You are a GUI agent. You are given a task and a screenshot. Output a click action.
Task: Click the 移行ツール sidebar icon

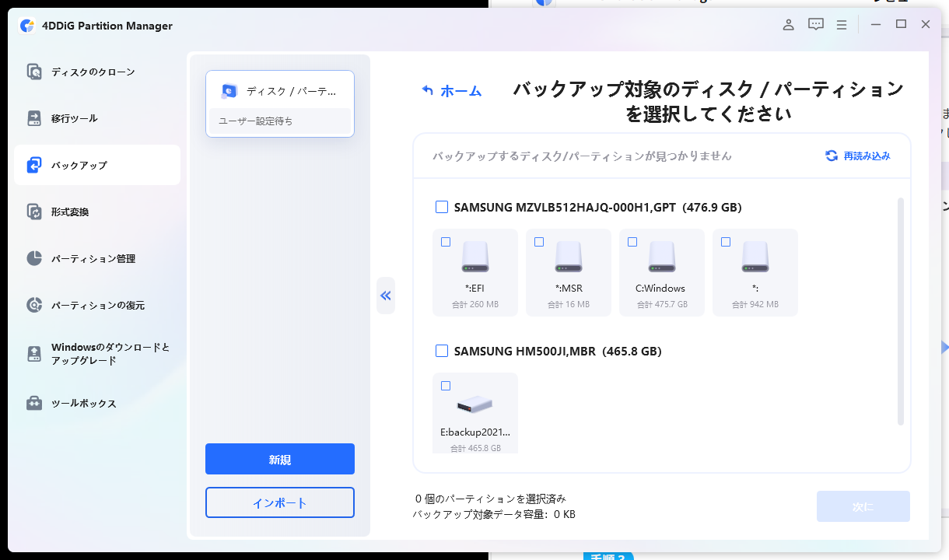[x=34, y=118]
